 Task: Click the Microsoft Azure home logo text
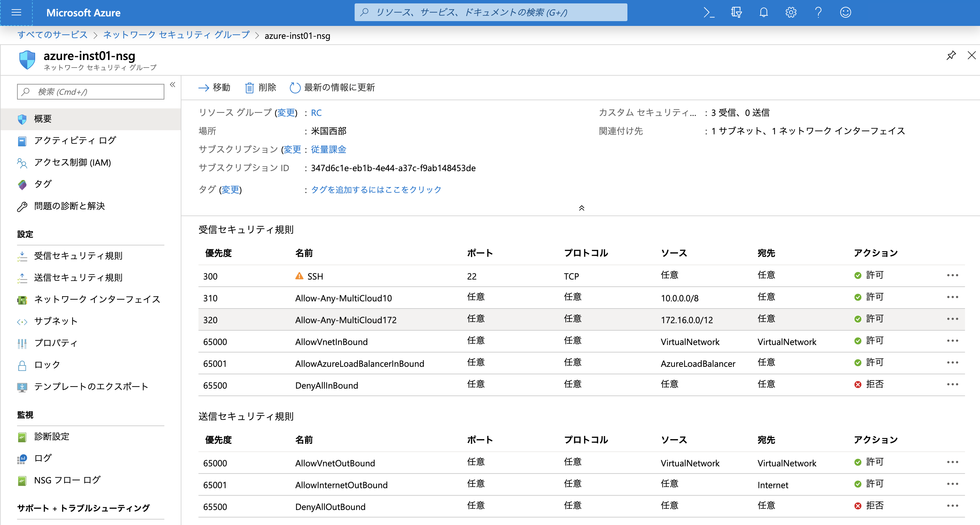pos(83,13)
